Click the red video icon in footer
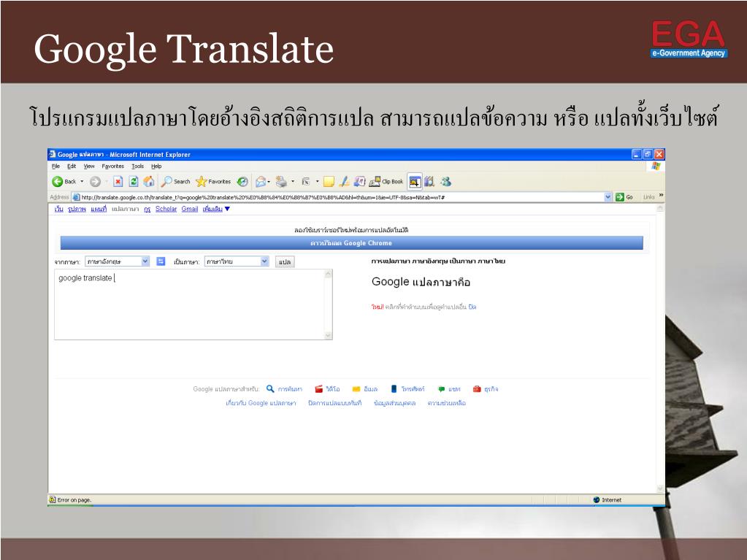The height and width of the screenshot is (560, 747). point(318,389)
